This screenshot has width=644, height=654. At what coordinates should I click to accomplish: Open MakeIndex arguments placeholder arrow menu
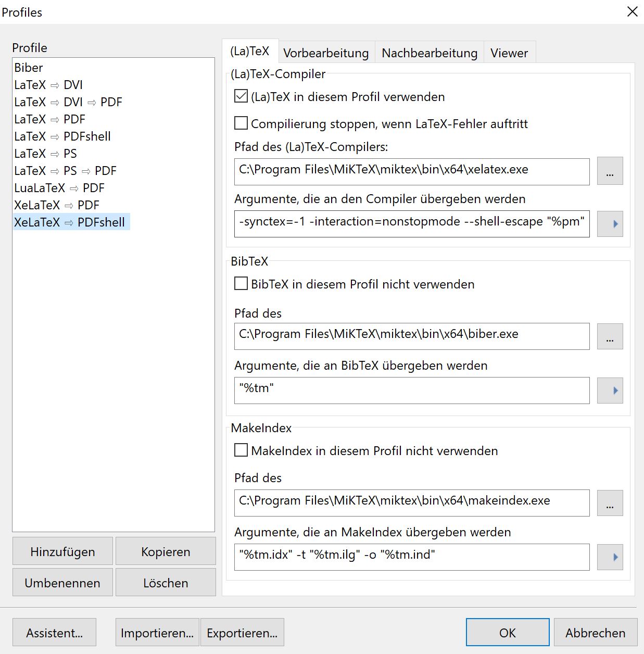(610, 557)
